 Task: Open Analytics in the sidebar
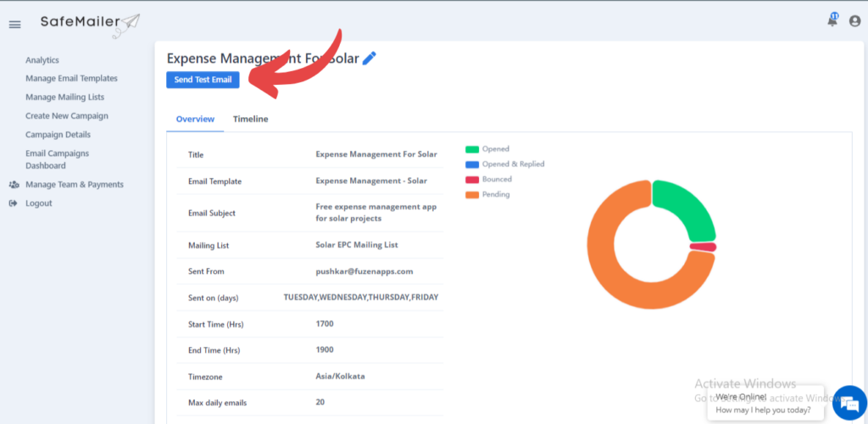pyautogui.click(x=42, y=59)
